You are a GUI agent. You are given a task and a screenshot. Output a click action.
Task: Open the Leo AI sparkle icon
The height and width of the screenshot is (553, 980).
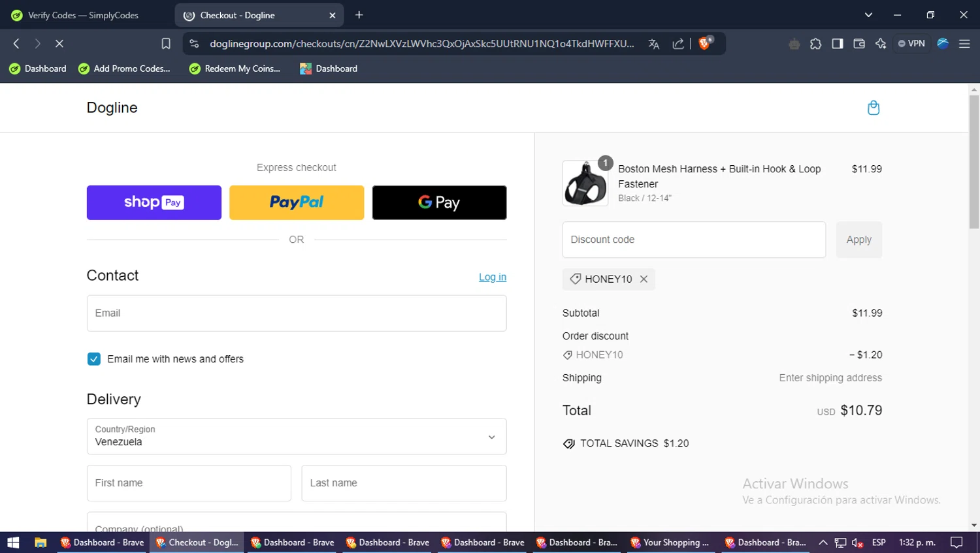[881, 44]
